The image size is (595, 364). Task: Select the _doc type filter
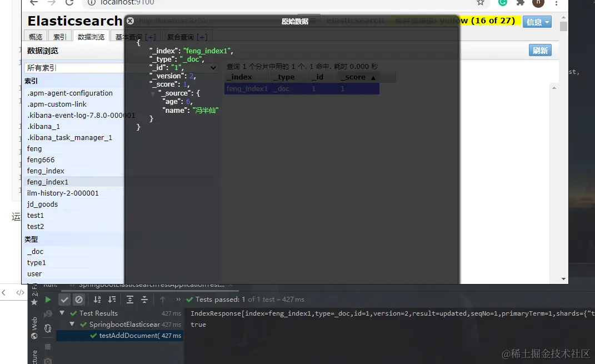coord(36,251)
